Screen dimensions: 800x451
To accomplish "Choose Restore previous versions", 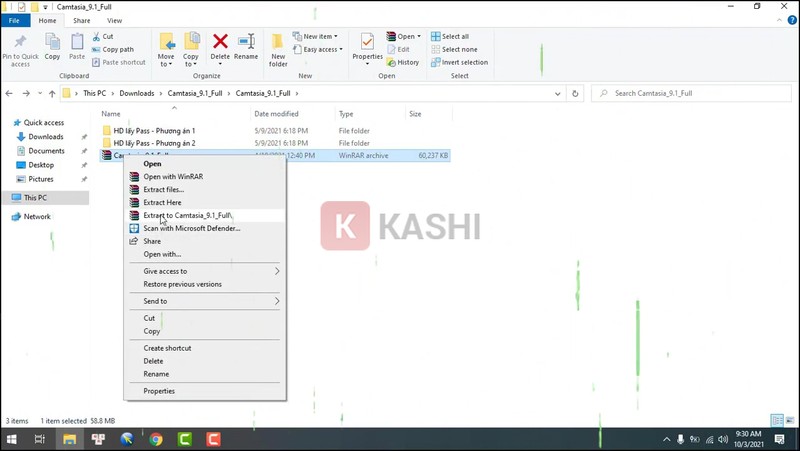I will tap(205, 284).
